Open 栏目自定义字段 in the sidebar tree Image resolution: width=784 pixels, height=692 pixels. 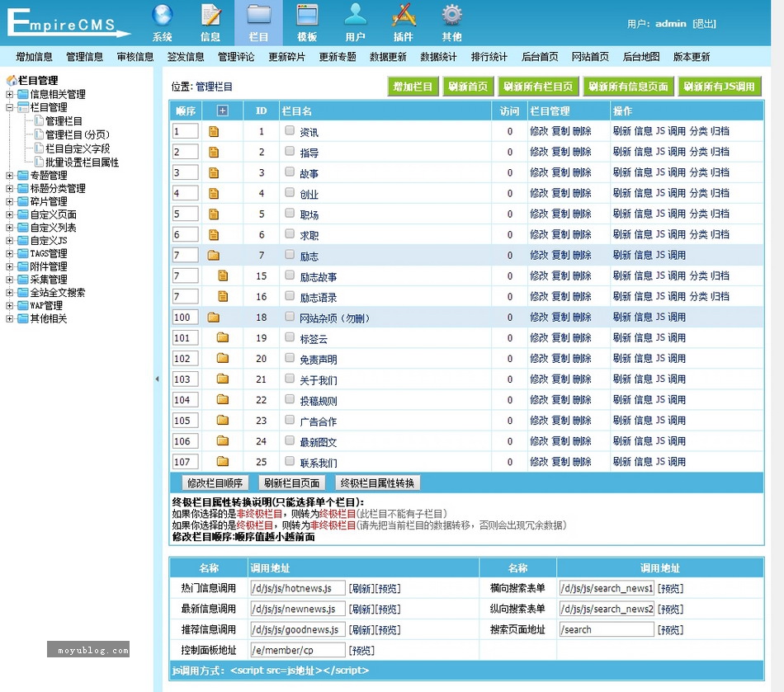(x=78, y=149)
